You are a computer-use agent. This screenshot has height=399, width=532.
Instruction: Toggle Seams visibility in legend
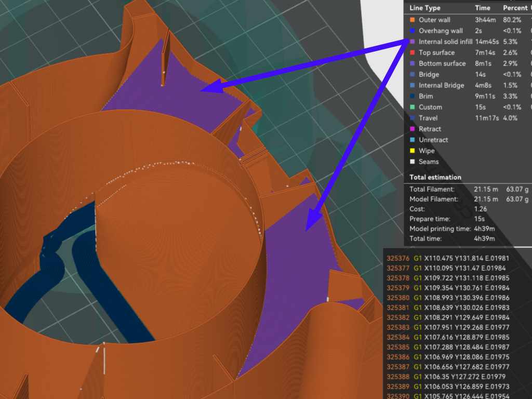(428, 162)
